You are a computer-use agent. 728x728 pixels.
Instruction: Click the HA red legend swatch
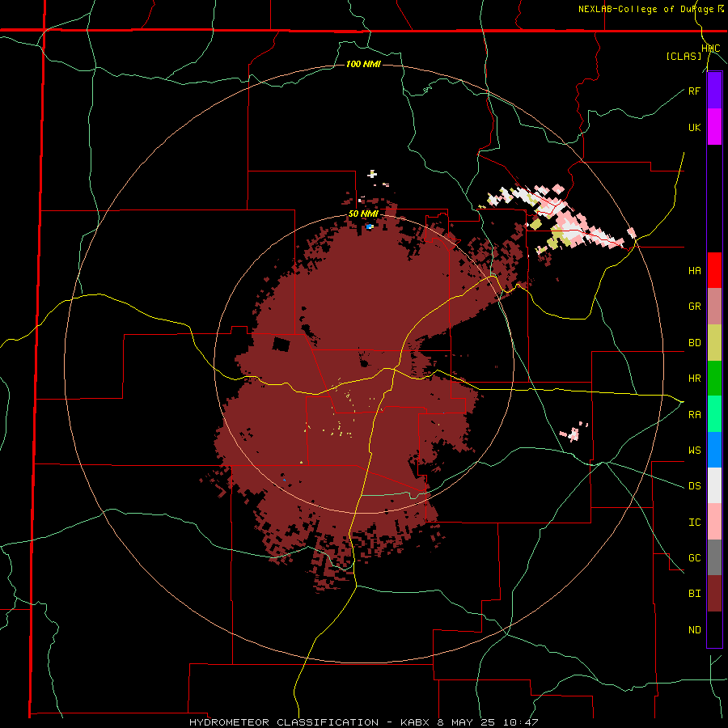714,270
